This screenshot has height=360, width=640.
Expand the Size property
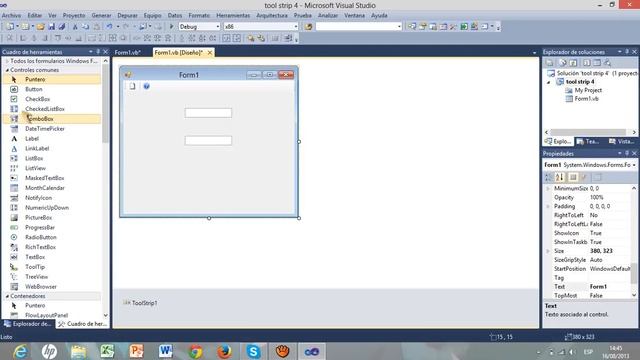point(548,251)
